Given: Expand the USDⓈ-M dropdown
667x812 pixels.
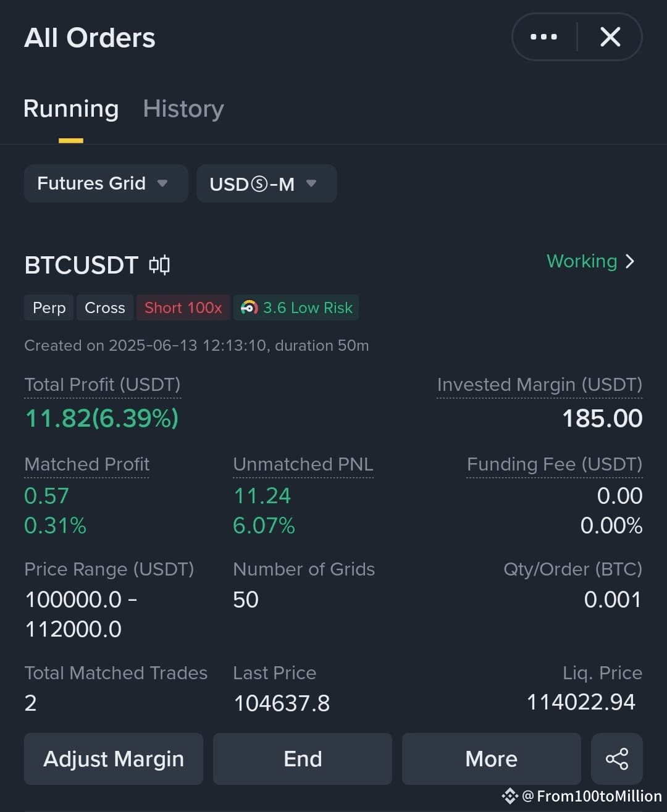Looking at the screenshot, I should click(x=266, y=183).
